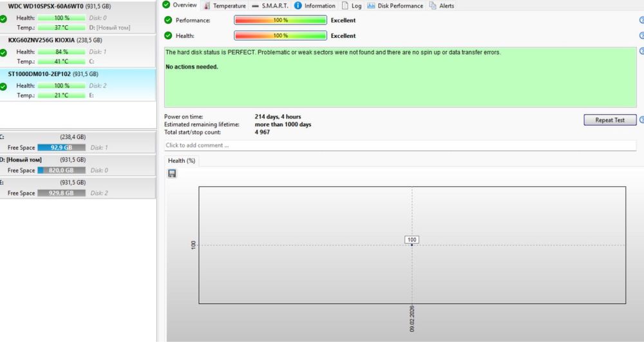Select the KXG60ZNV256G KIOXIA disk
The width and height of the screenshot is (644, 342).
tap(78, 52)
